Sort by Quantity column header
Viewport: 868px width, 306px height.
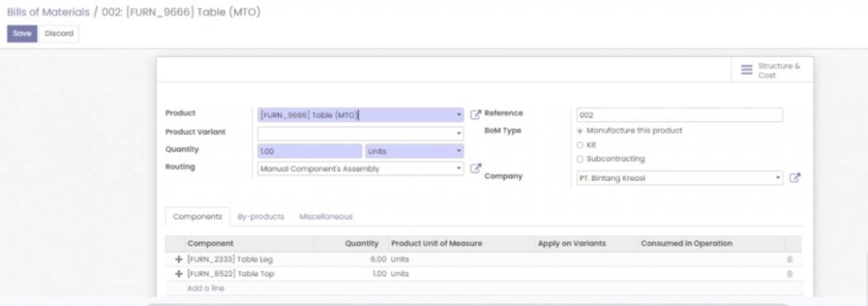pos(361,243)
